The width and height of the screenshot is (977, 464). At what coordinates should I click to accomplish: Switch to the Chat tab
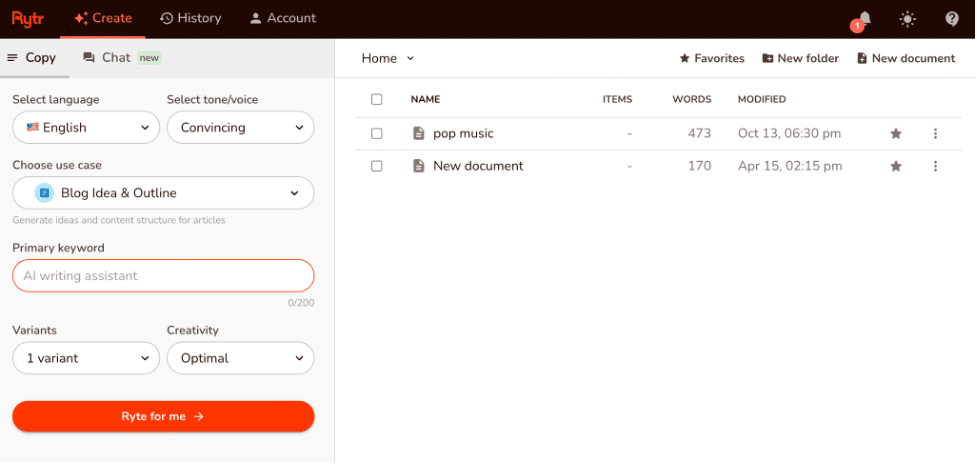(122, 58)
